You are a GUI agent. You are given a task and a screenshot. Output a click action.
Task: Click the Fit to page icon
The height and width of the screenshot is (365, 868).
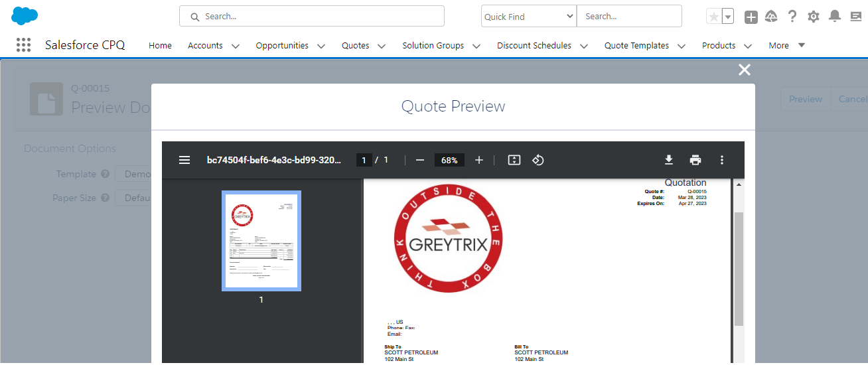[514, 160]
